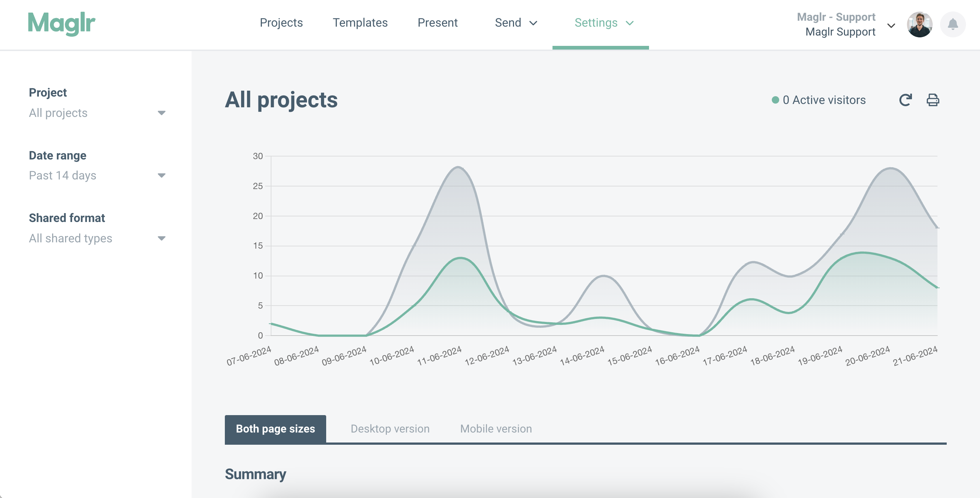Screen dimensions: 980x498
Task: Open the Templates menu item
Action: point(360,23)
